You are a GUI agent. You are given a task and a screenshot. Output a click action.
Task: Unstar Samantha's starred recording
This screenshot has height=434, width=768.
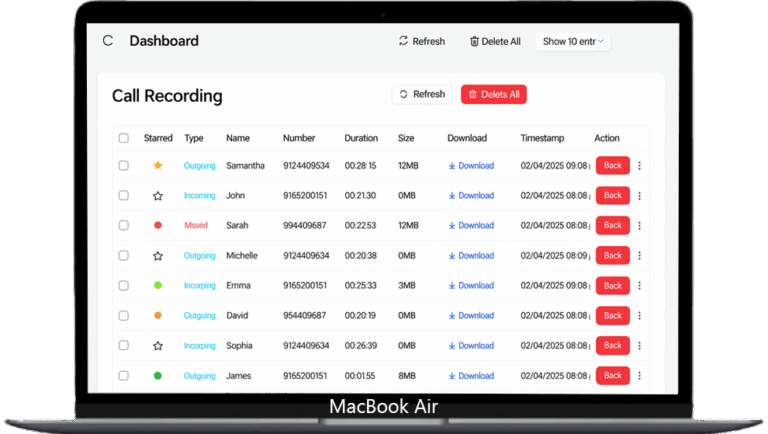click(158, 166)
